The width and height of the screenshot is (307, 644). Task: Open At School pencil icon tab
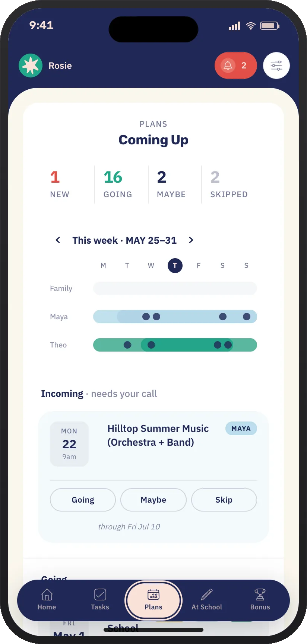pos(207,599)
